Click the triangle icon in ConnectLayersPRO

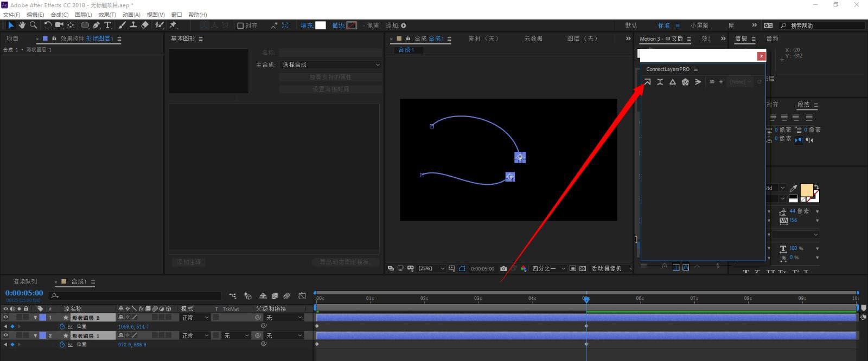pos(672,82)
